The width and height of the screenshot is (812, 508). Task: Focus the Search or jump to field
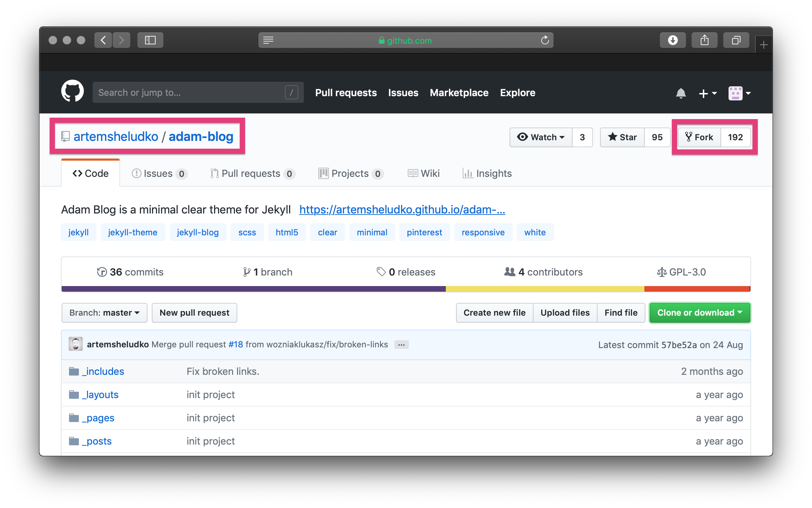198,92
